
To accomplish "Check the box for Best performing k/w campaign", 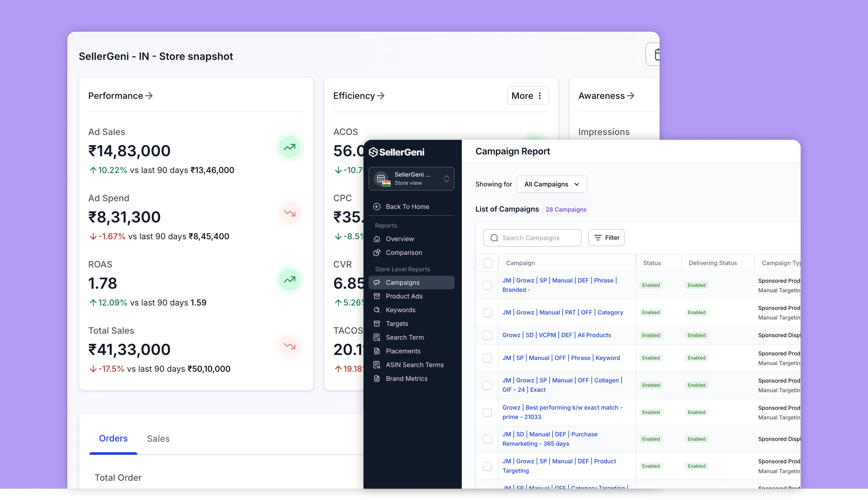I will [x=487, y=412].
